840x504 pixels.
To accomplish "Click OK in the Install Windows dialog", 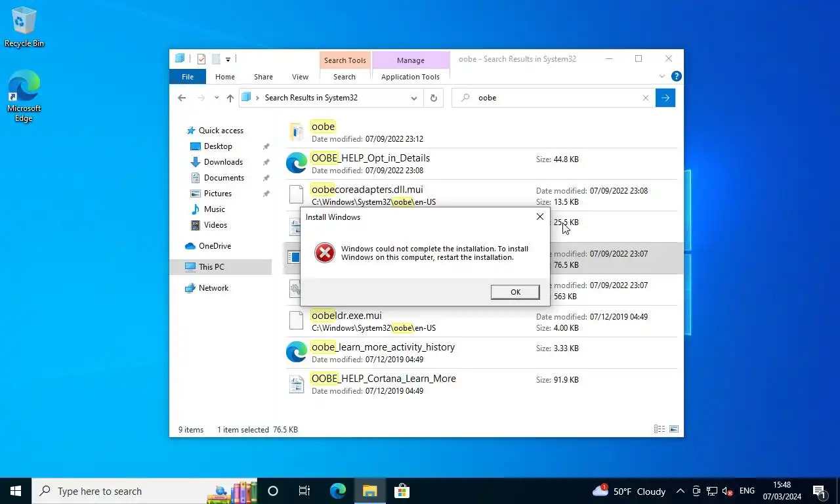I will point(515,292).
